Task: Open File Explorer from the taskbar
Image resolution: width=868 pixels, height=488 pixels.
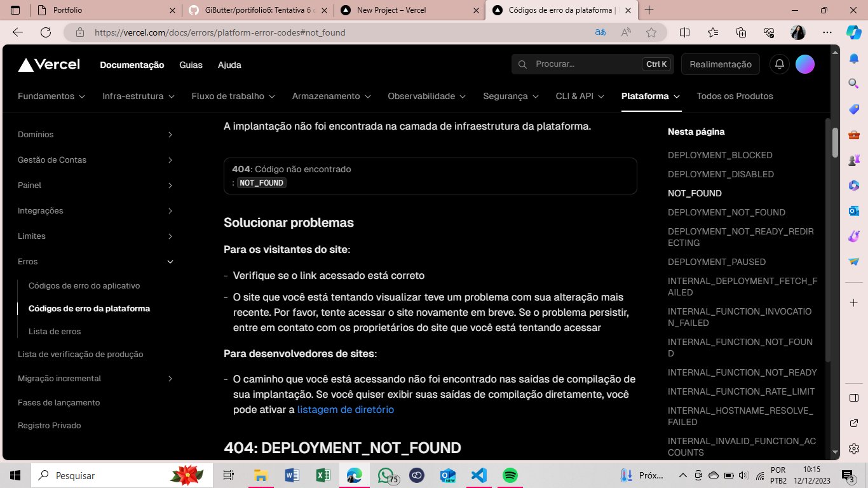Action: tap(261, 475)
